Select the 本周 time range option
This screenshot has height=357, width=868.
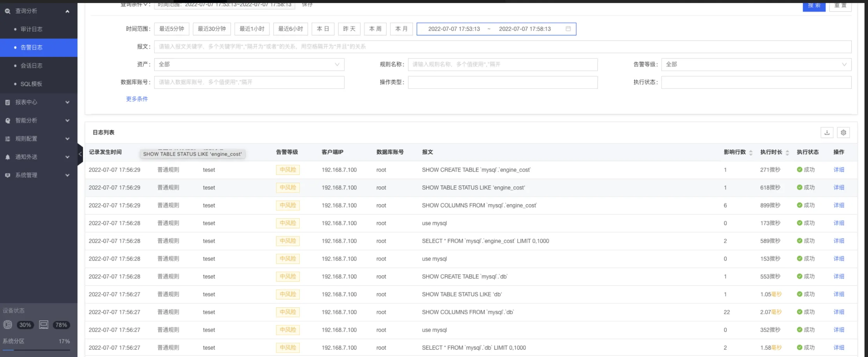pos(375,29)
